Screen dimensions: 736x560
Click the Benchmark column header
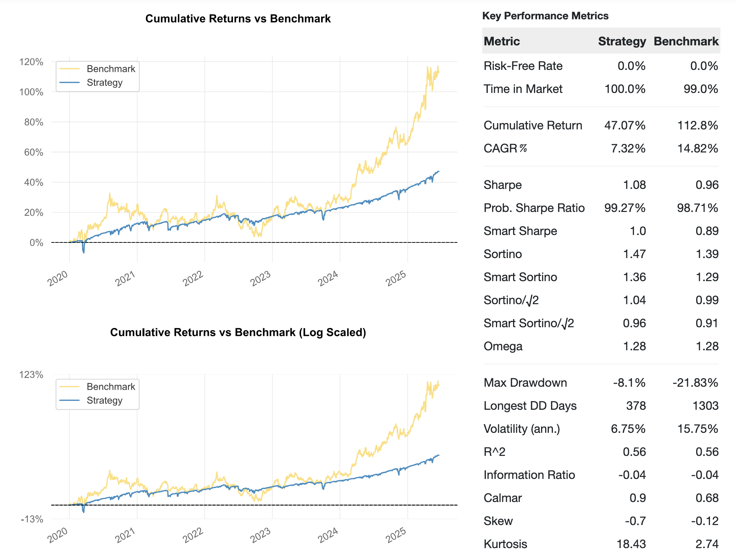point(686,41)
